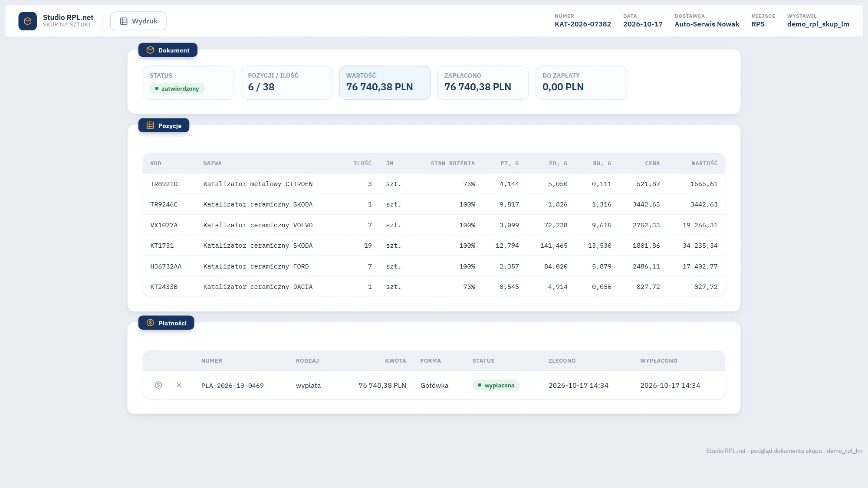This screenshot has width=868, height=488.
Task: Click the Dokument section tab
Action: coord(168,50)
